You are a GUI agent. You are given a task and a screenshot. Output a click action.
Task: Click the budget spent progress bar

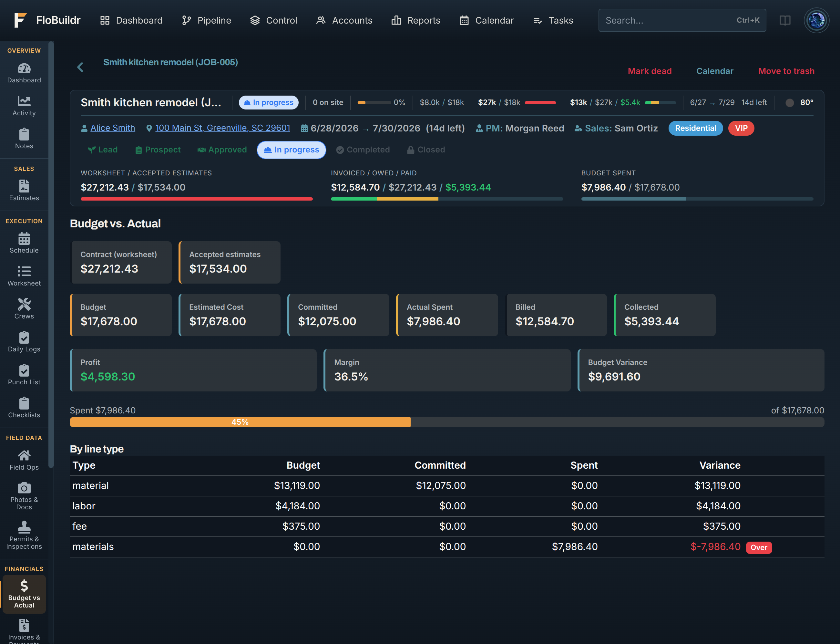pos(697,199)
